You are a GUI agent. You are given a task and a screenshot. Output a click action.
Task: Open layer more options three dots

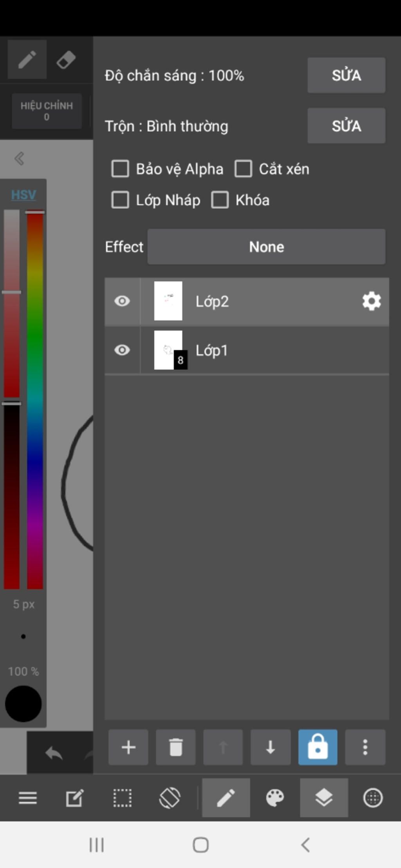click(365, 747)
